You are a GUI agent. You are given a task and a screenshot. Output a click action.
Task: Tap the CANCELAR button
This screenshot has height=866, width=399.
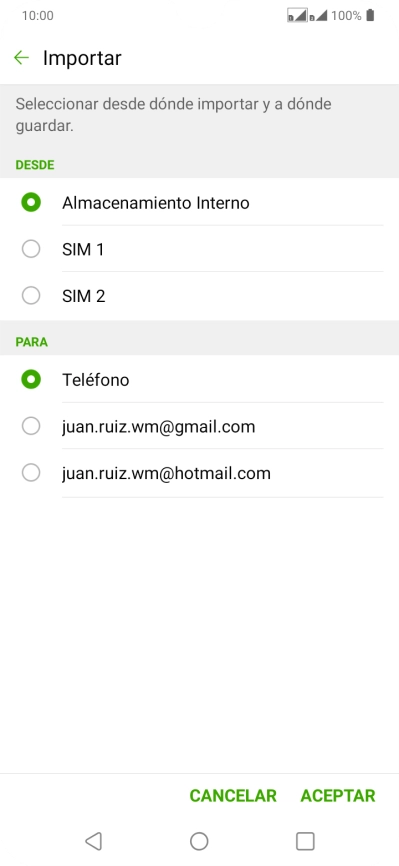(233, 795)
